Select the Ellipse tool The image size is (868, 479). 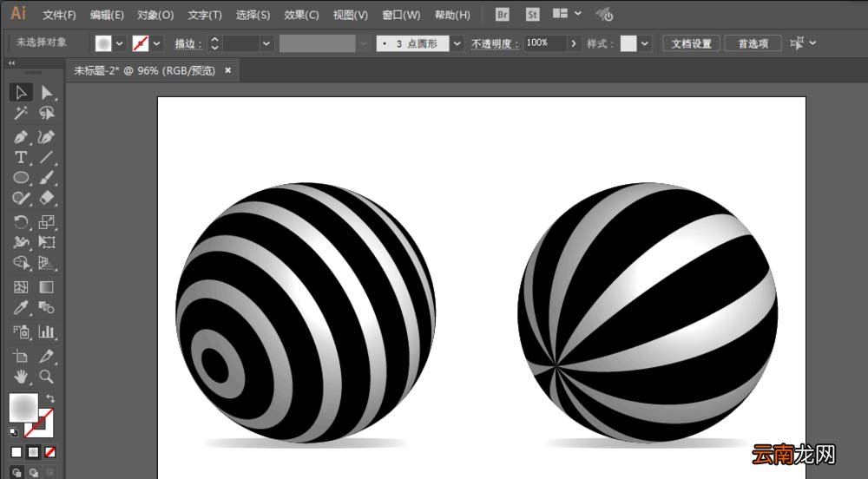click(21, 178)
